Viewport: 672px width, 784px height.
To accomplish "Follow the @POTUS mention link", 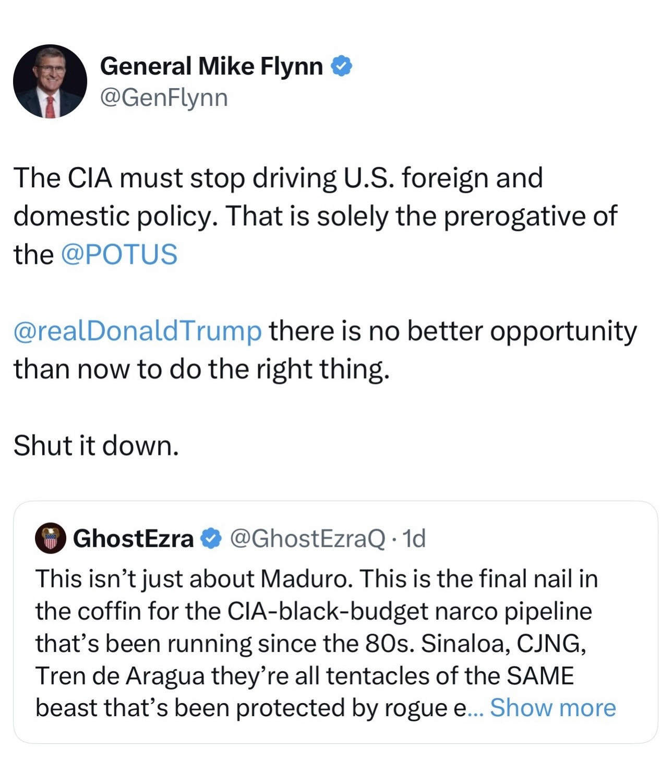I will click(x=119, y=254).
